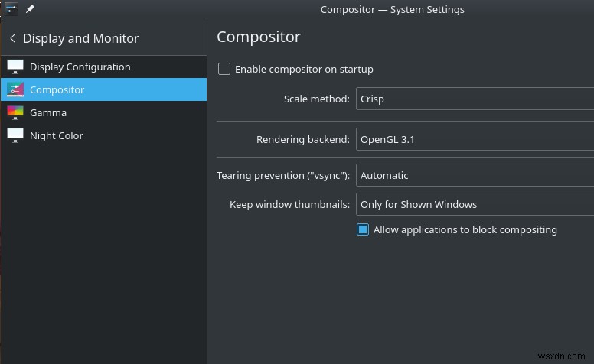Screen dimensions: 594x364
Task: Click the Display and Monitor header text
Action: (80, 38)
